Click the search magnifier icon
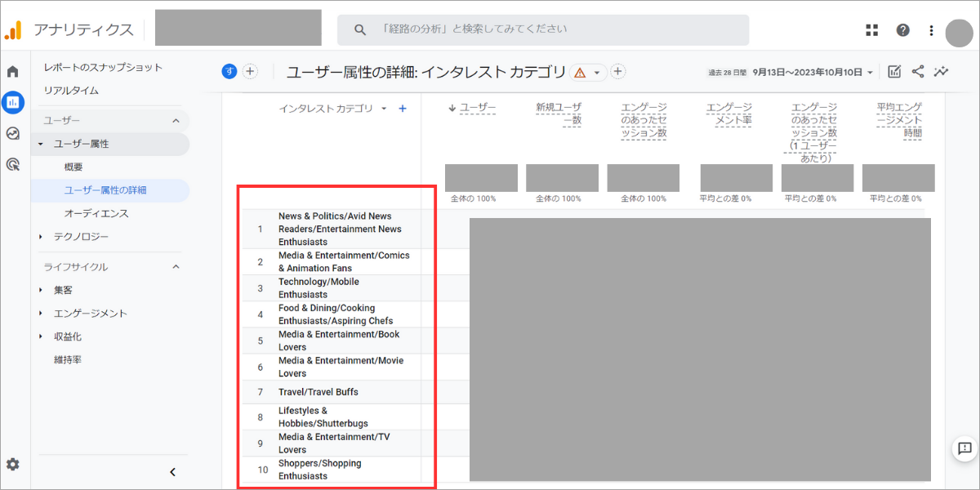 pyautogui.click(x=360, y=30)
